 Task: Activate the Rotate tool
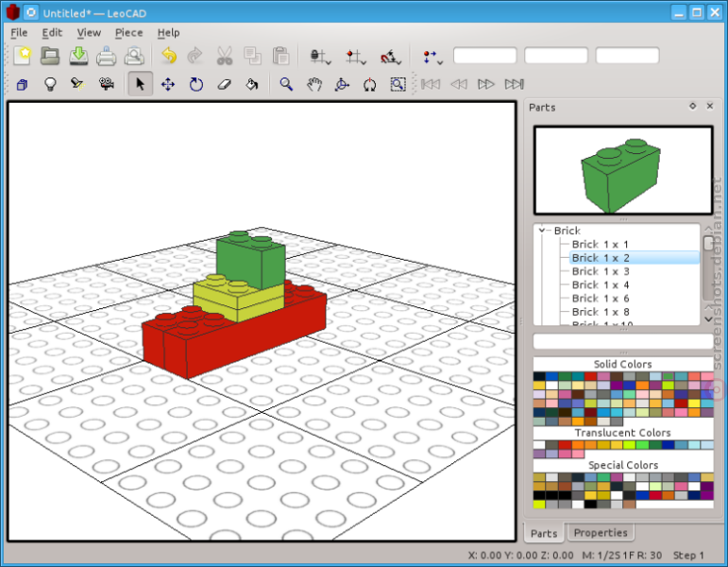(x=196, y=84)
